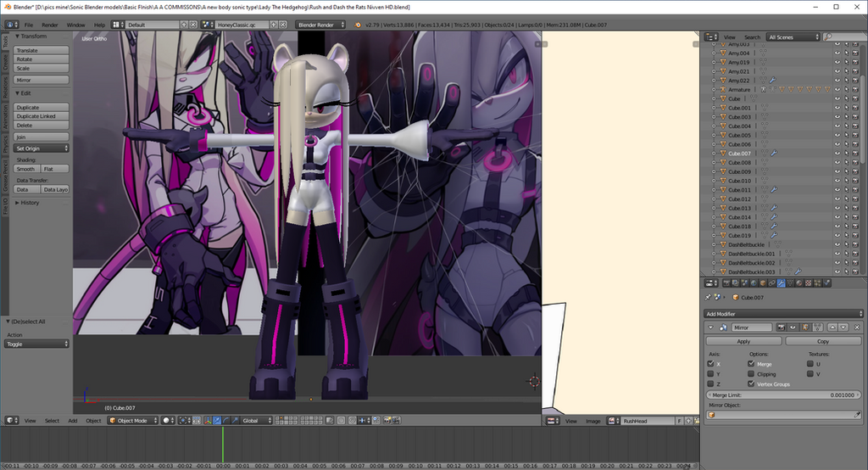This screenshot has height=470, width=868.
Task: Enable the Y axis checkbox
Action: coord(711,373)
